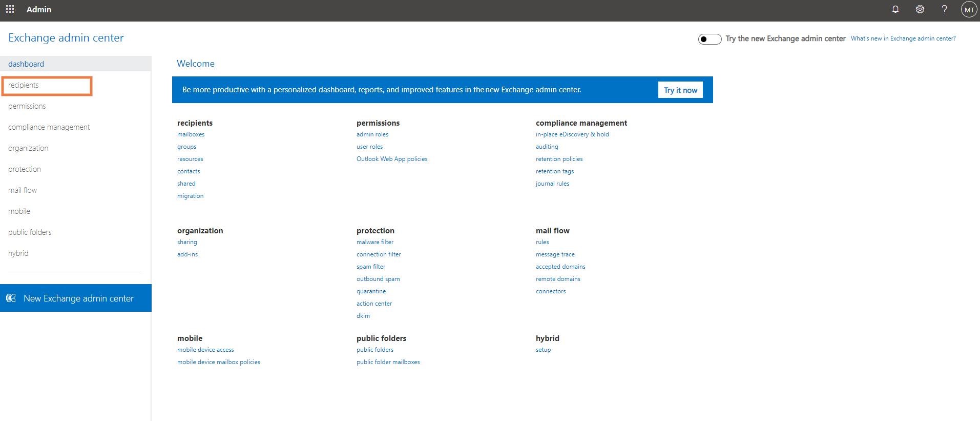
Task: Open the public folder mailboxes link
Action: click(388, 362)
